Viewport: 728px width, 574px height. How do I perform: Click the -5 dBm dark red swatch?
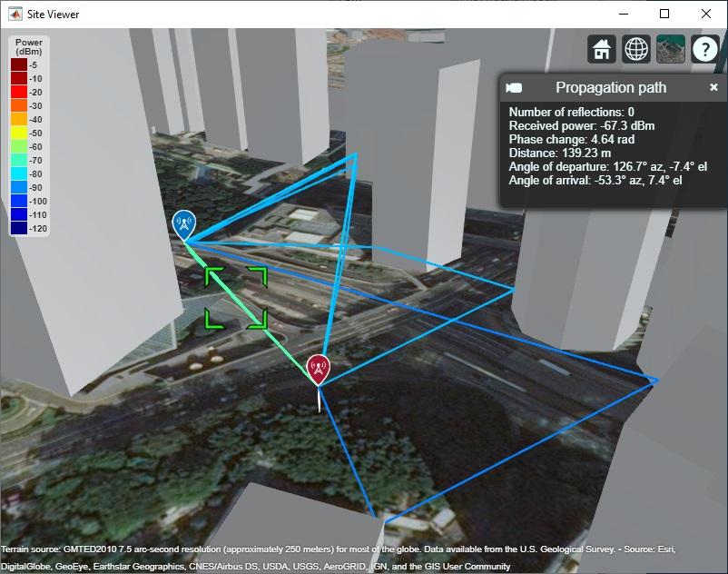(19, 65)
